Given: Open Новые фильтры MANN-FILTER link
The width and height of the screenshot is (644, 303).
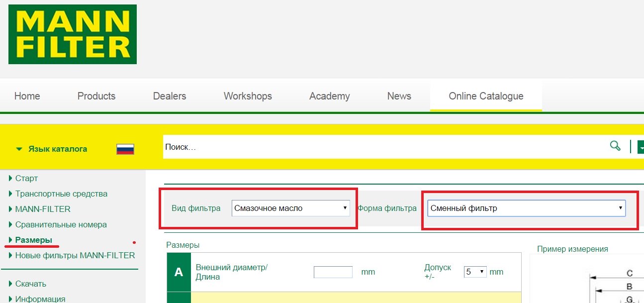Looking at the screenshot, I should (75, 255).
